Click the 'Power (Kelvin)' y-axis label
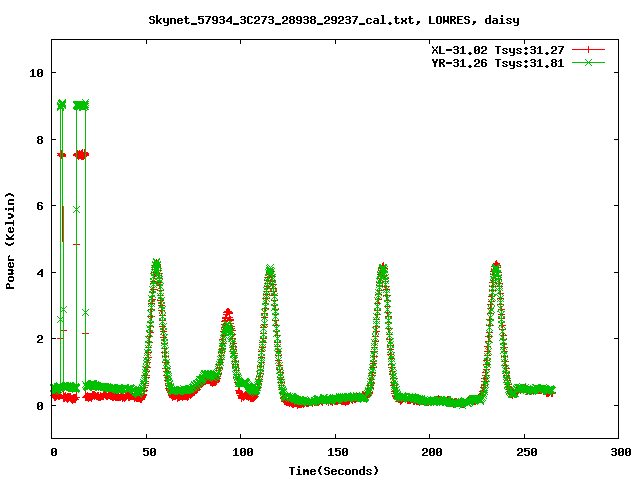This screenshot has height=480, width=640. coord(10,241)
